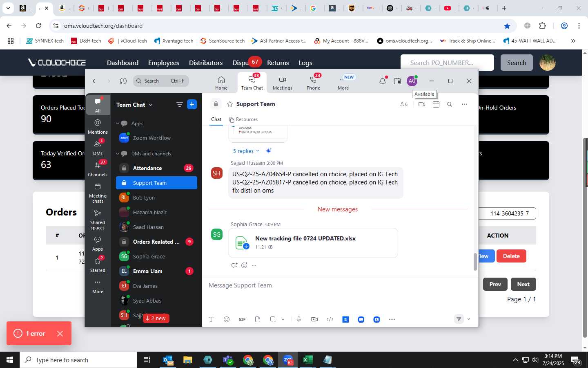
Task: Click the screenshot capture icon in composer
Action: click(273, 319)
